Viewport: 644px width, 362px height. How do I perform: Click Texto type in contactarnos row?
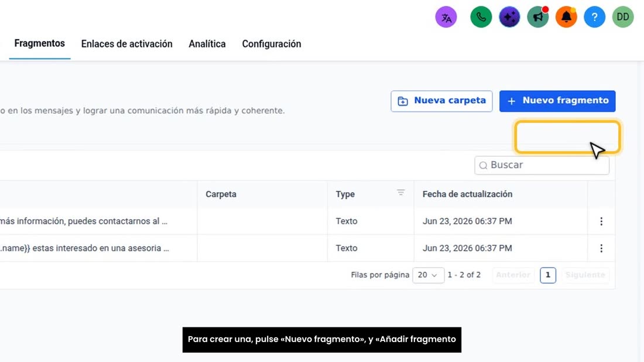(347, 221)
